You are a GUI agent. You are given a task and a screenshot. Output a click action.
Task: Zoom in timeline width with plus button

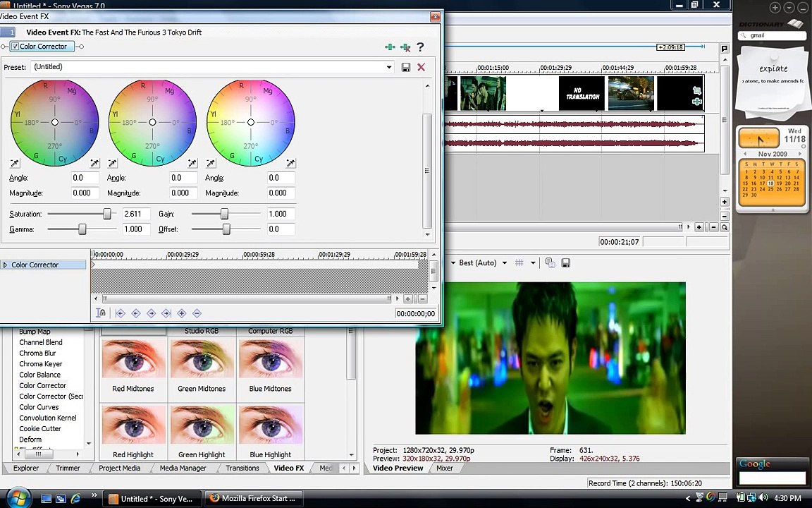[699, 227]
